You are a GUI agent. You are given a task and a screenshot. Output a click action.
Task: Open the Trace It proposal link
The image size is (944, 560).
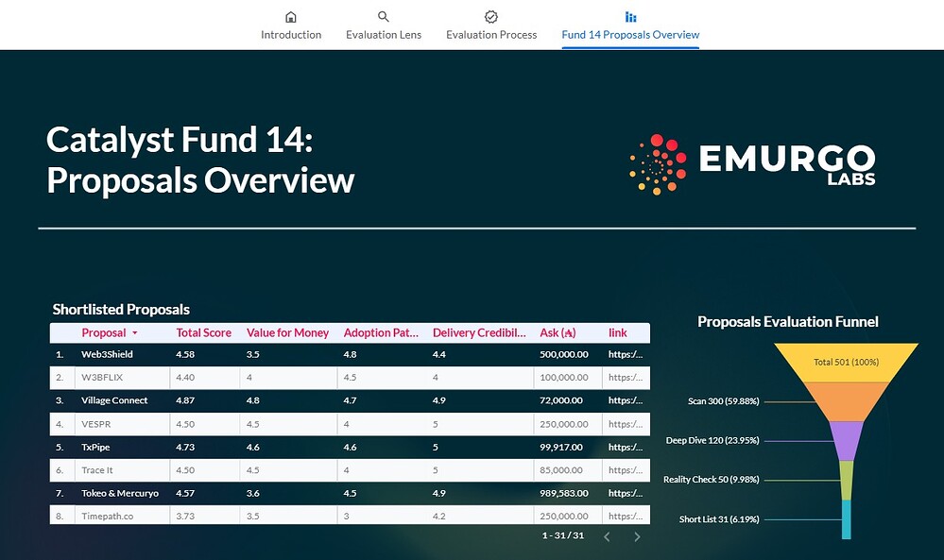coord(625,470)
